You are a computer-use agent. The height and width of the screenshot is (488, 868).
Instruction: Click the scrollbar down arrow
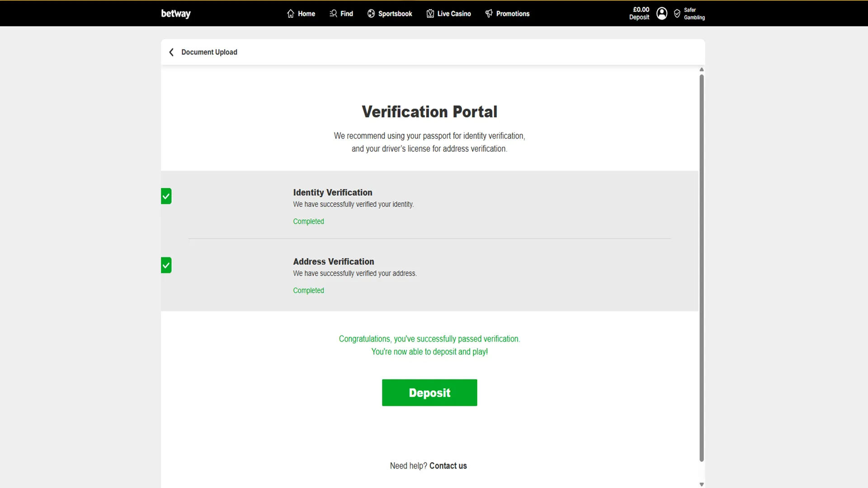tap(702, 483)
